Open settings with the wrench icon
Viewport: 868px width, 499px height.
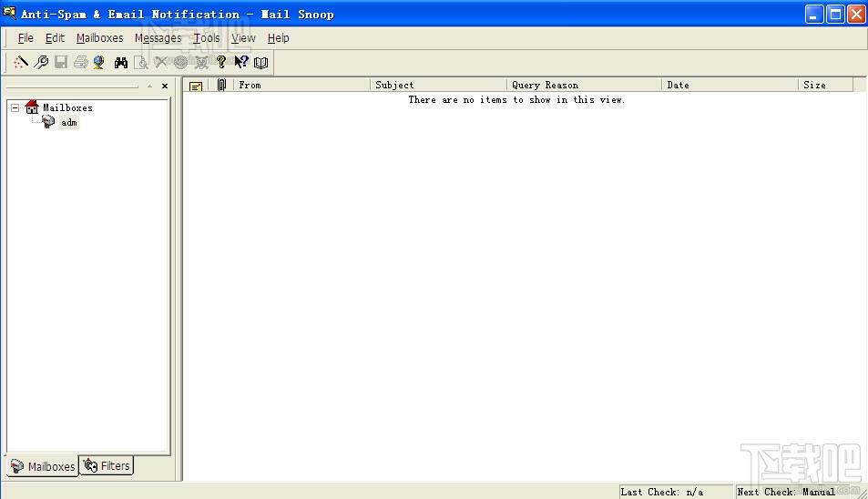(41, 62)
